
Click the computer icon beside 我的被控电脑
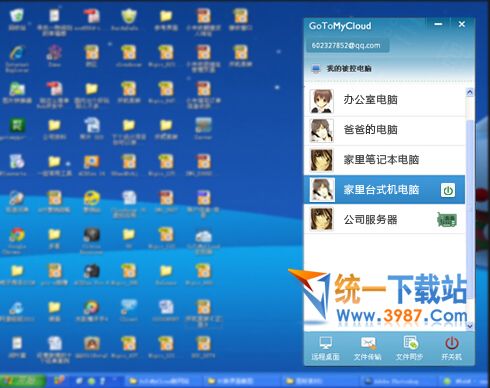[315, 69]
